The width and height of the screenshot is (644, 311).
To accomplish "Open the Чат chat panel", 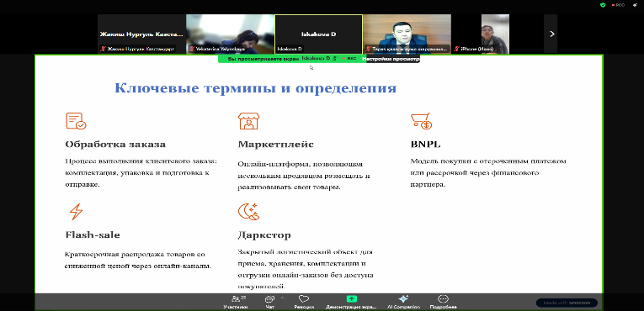I will click(x=269, y=302).
